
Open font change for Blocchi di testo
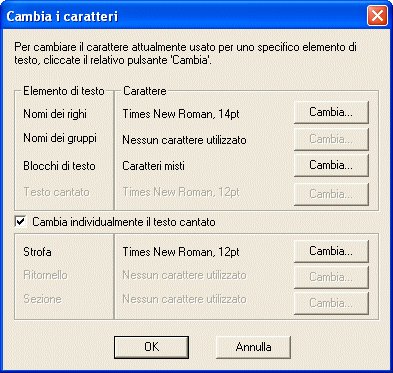click(x=331, y=165)
